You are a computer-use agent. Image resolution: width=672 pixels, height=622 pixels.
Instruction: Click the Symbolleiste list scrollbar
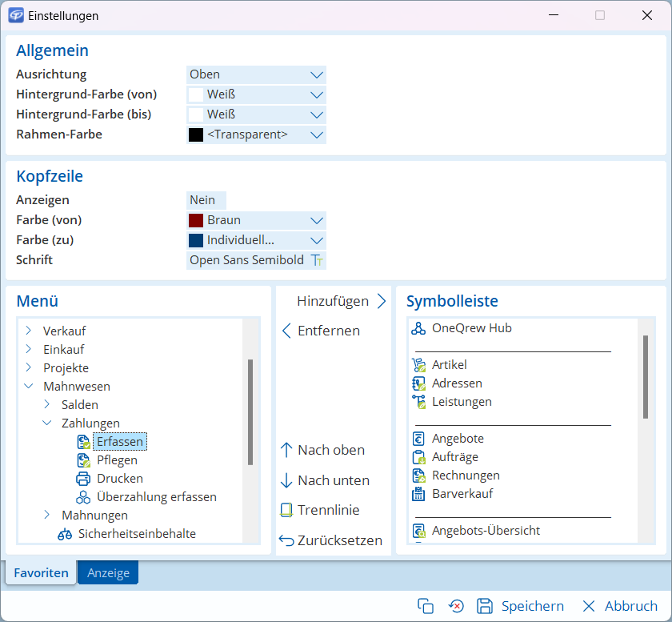pyautogui.click(x=645, y=376)
